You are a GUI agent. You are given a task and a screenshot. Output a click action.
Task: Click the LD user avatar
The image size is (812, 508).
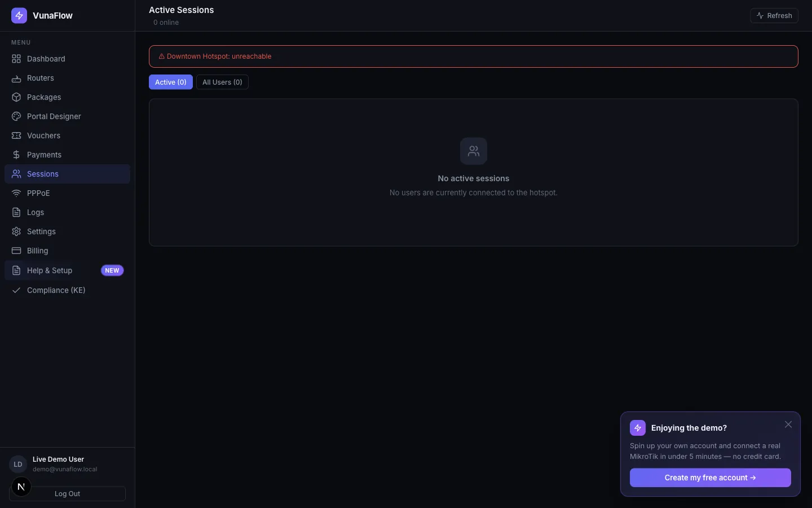coord(18,464)
